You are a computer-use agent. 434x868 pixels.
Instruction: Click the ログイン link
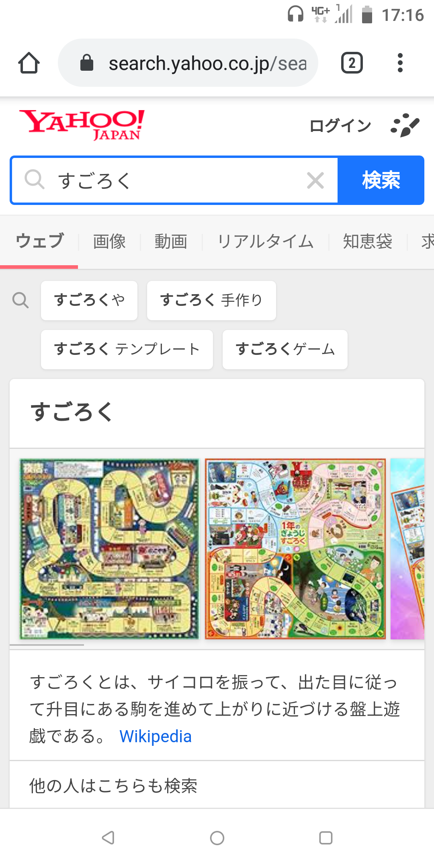[x=340, y=126]
